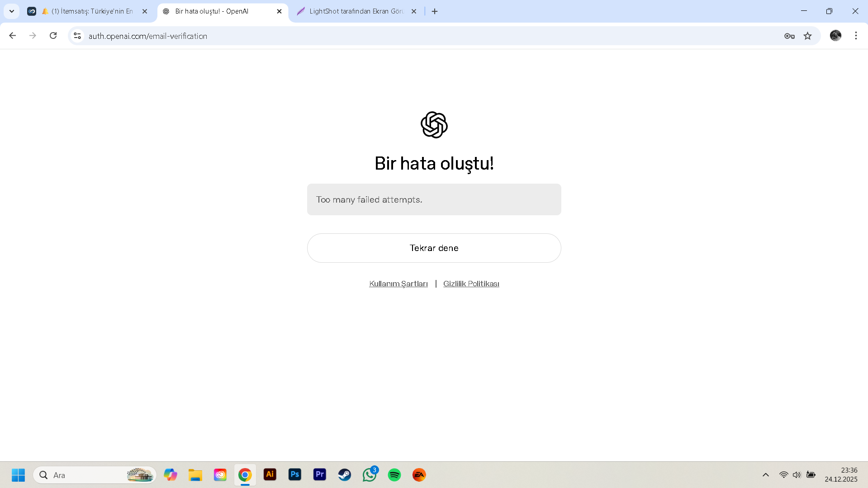Open Adobe Creative Cloud from taskbar
The width and height of the screenshot is (868, 488).
[x=220, y=475]
